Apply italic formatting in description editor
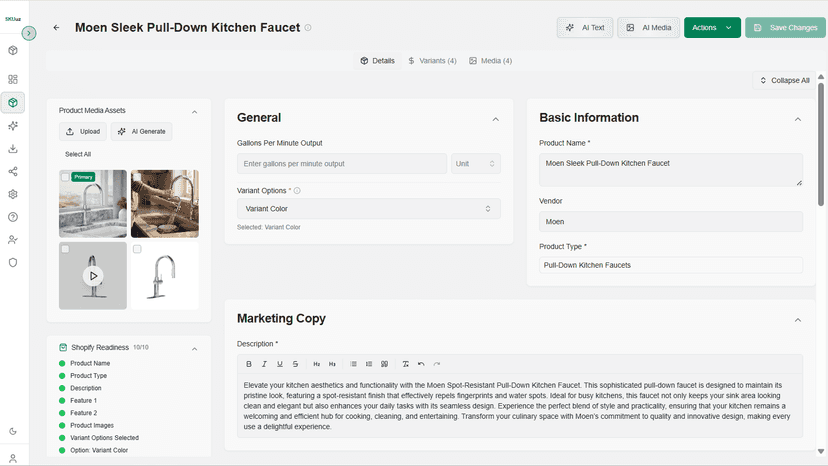 (265, 364)
